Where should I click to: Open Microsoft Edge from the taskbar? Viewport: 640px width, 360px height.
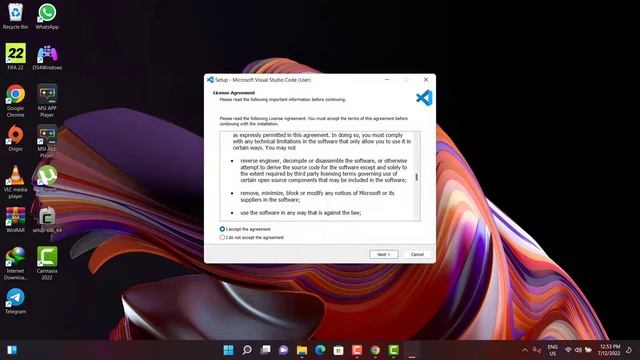pos(320,350)
